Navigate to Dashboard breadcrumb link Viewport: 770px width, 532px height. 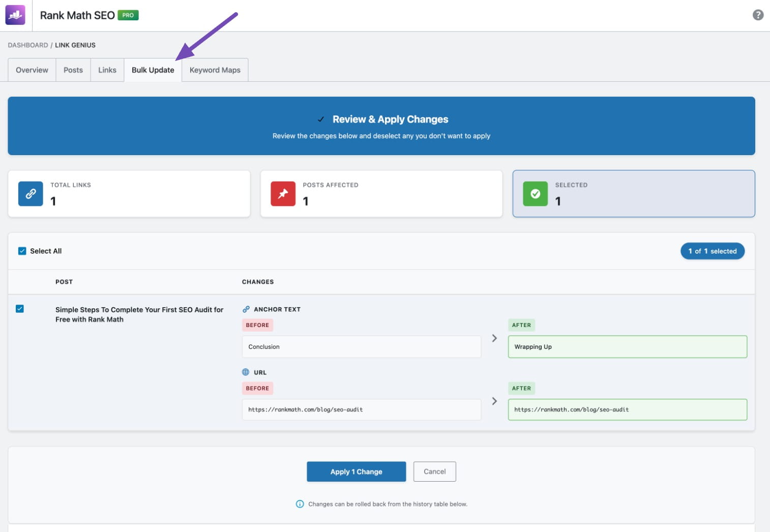point(28,45)
